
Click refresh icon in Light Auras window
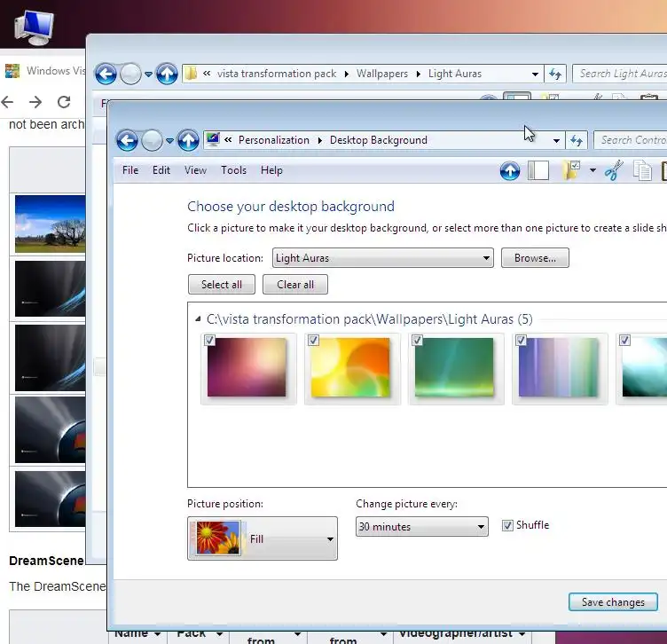point(555,74)
